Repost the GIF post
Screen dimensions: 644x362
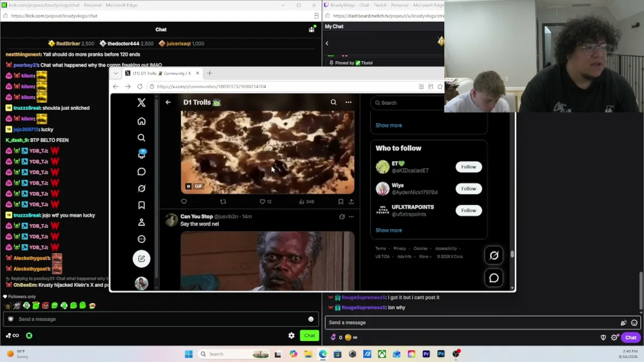tap(223, 202)
